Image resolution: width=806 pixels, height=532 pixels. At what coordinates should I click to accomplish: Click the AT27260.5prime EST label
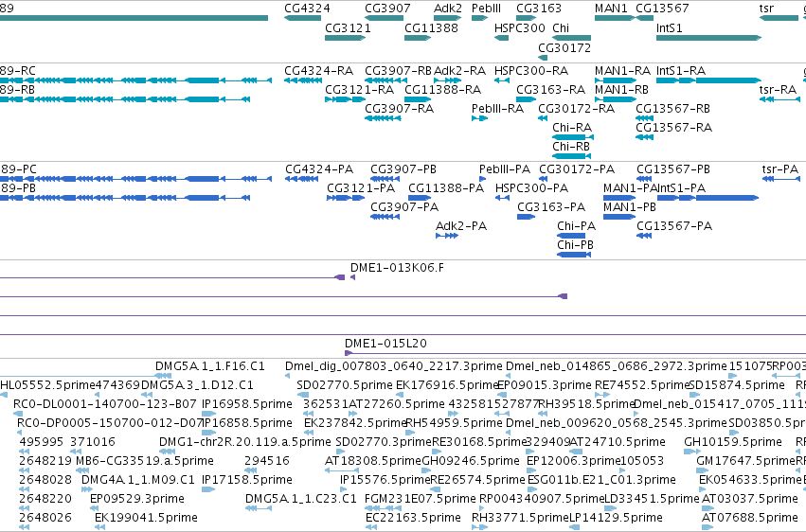pos(397,404)
